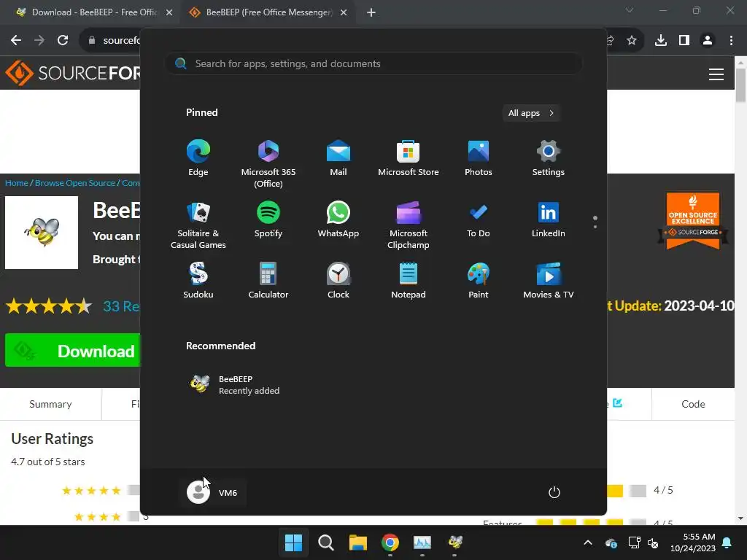This screenshot has height=560, width=747.
Task: Open the Mail app
Action: point(338,158)
